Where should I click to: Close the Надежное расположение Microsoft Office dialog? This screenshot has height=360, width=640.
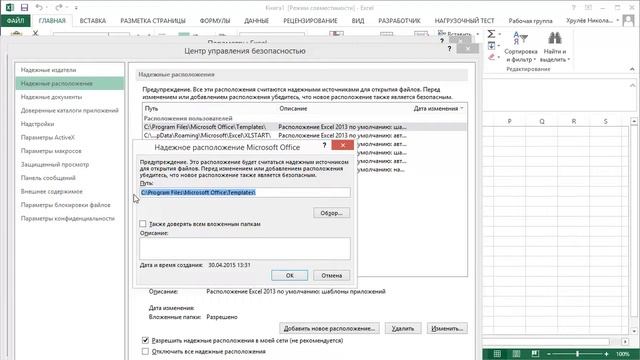(342, 145)
